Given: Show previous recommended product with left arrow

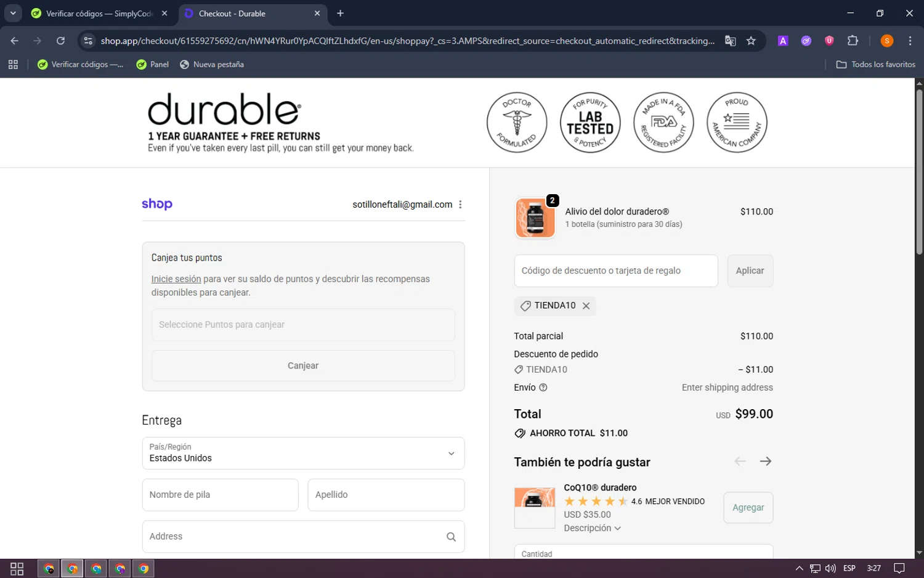Looking at the screenshot, I should tap(740, 462).
